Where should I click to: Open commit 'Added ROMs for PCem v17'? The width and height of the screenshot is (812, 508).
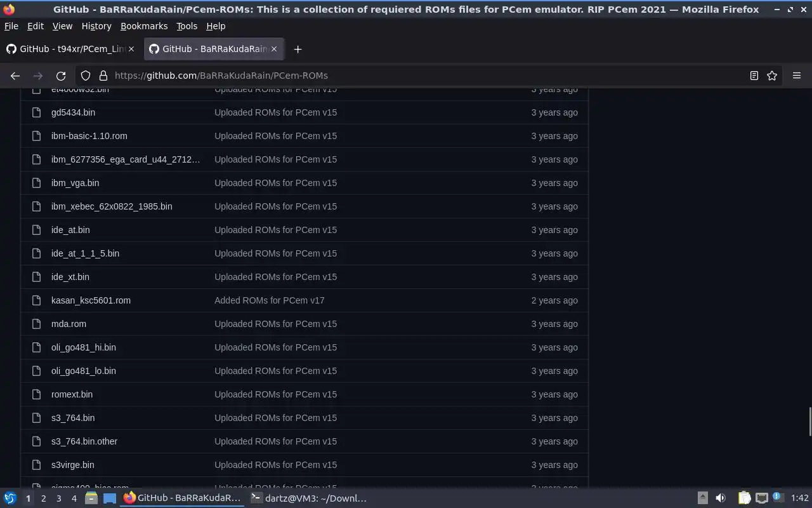click(270, 300)
